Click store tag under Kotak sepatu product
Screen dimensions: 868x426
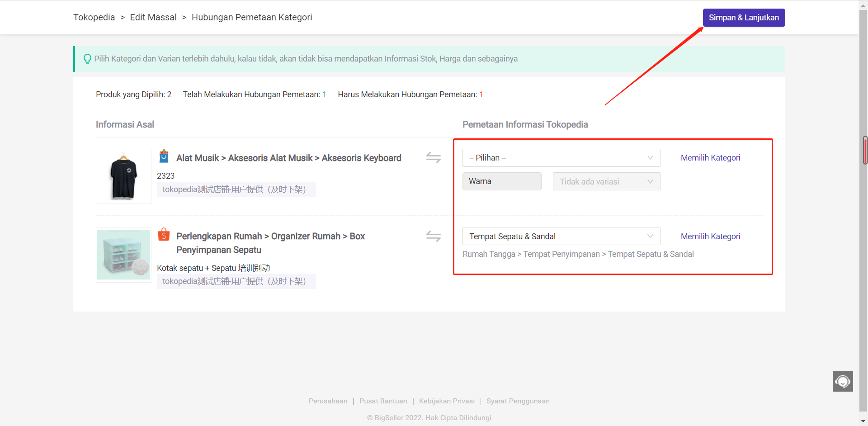coord(236,281)
